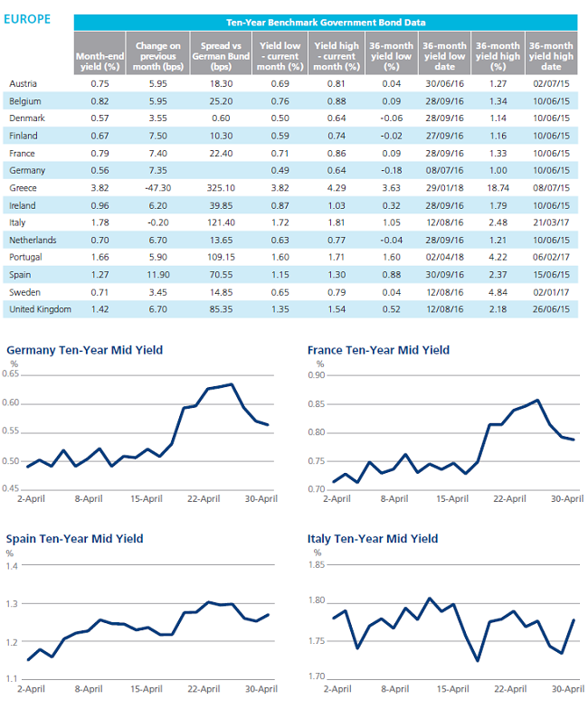Select the Spain Ten-Year Mid Yield chart title
Screen dimensions: 588x709
[x=74, y=539]
